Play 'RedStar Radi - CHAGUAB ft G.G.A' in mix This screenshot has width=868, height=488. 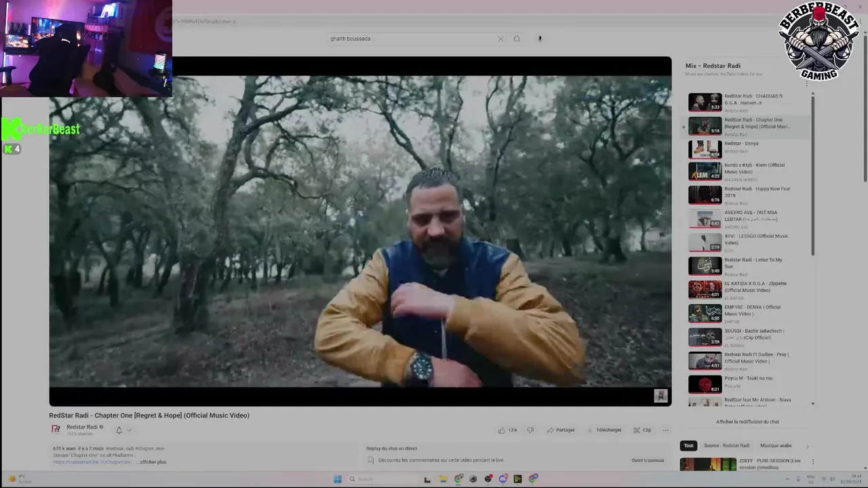(748, 102)
